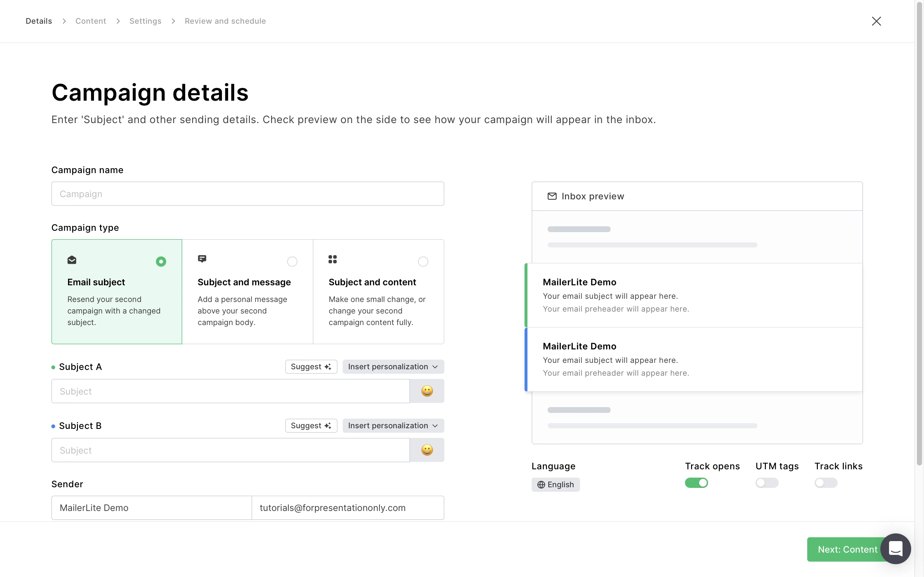Open emoji picker for Subject A

[x=426, y=391]
